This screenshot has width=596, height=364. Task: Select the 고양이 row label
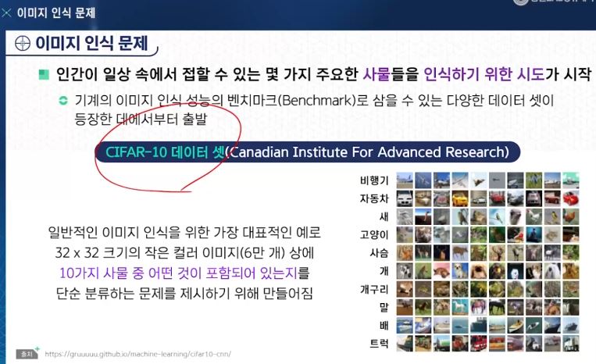click(374, 235)
